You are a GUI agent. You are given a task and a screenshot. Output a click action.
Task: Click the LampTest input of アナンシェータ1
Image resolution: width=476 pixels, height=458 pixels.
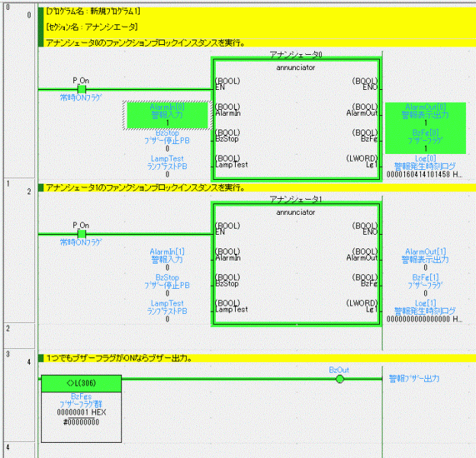click(167, 311)
